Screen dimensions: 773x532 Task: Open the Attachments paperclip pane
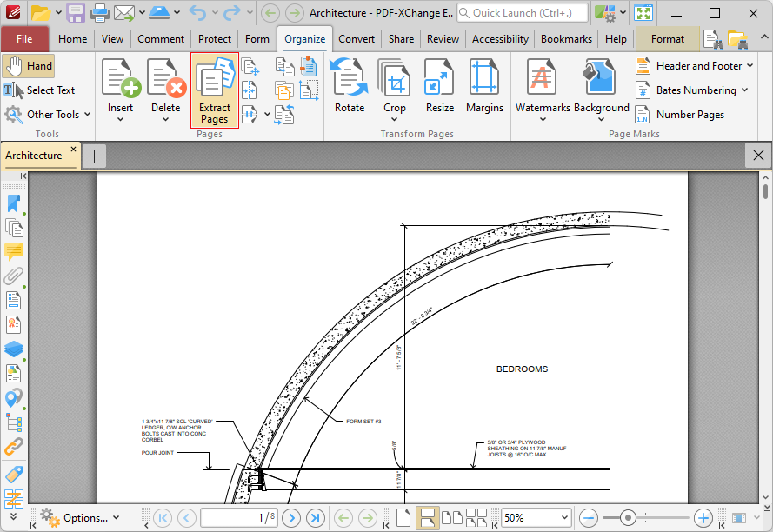coord(14,276)
